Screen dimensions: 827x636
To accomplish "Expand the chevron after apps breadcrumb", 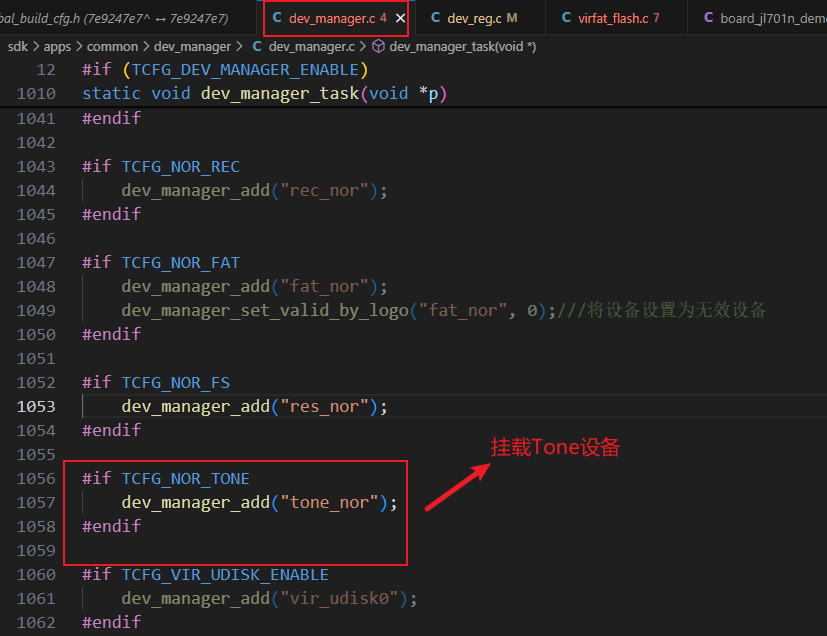I will click(79, 46).
